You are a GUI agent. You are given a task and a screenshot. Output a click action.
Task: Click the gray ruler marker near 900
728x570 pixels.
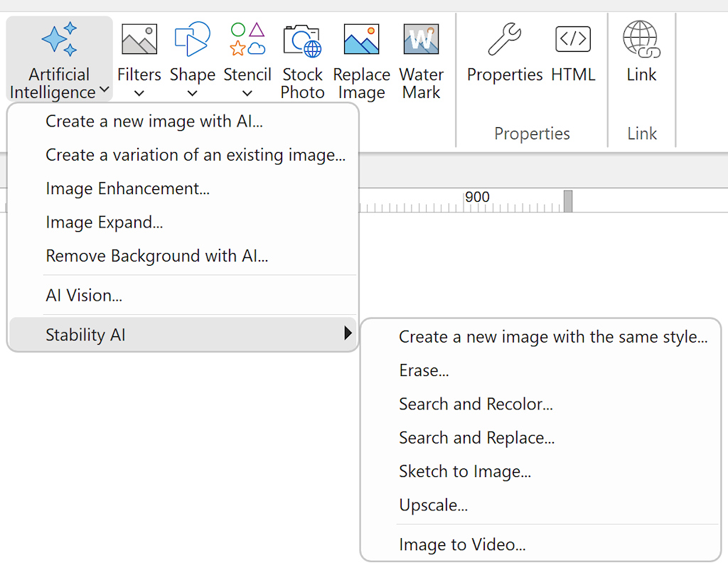pyautogui.click(x=568, y=201)
